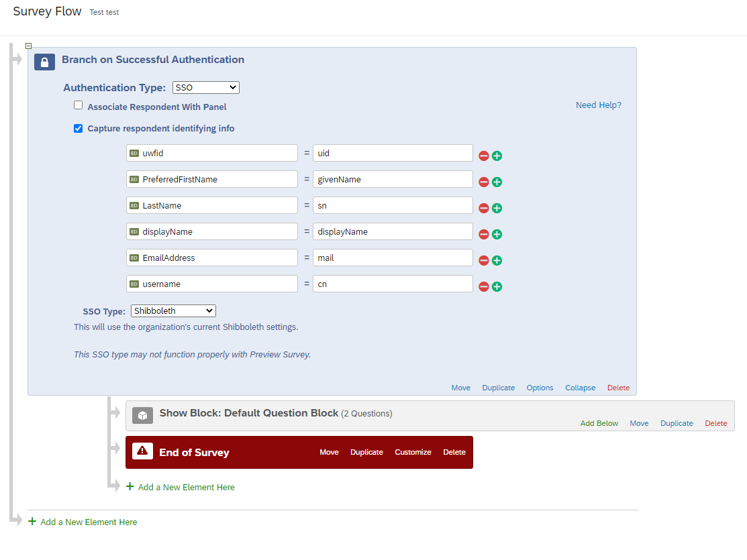This screenshot has height=560, width=747.
Task: Add a field after EmailAddress with green plus
Action: click(497, 260)
